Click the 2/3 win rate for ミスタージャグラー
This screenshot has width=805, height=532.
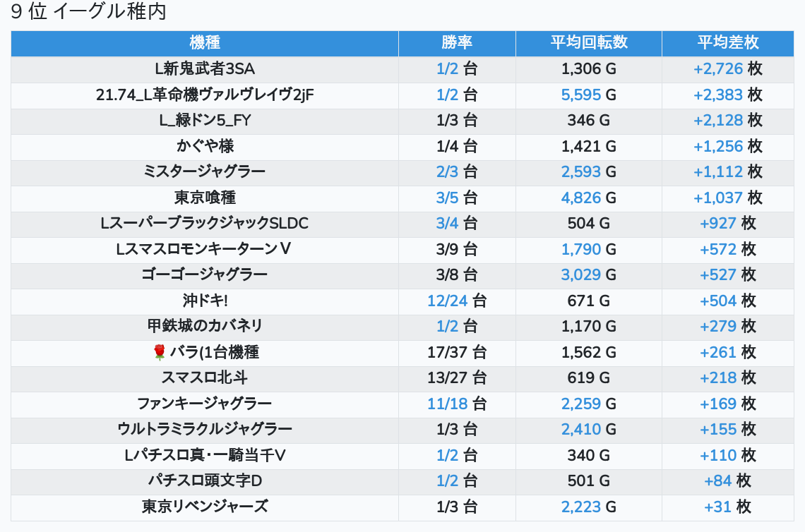pyautogui.click(x=447, y=171)
